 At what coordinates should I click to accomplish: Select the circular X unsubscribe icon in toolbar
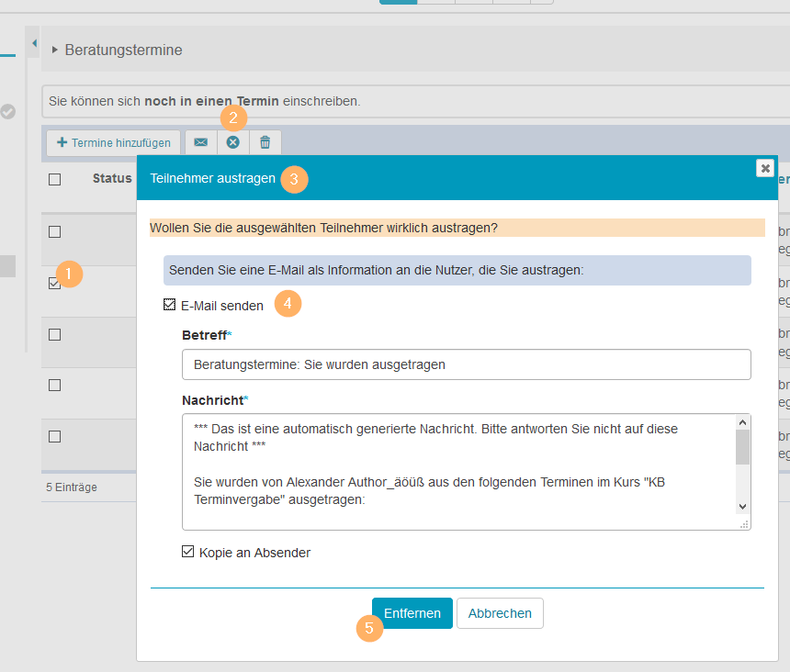coord(232,142)
